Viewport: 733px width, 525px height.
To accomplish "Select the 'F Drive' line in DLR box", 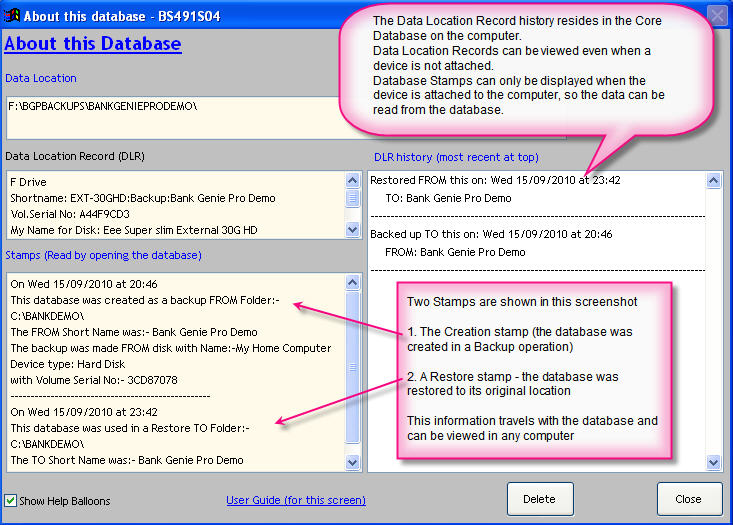I will point(28,182).
